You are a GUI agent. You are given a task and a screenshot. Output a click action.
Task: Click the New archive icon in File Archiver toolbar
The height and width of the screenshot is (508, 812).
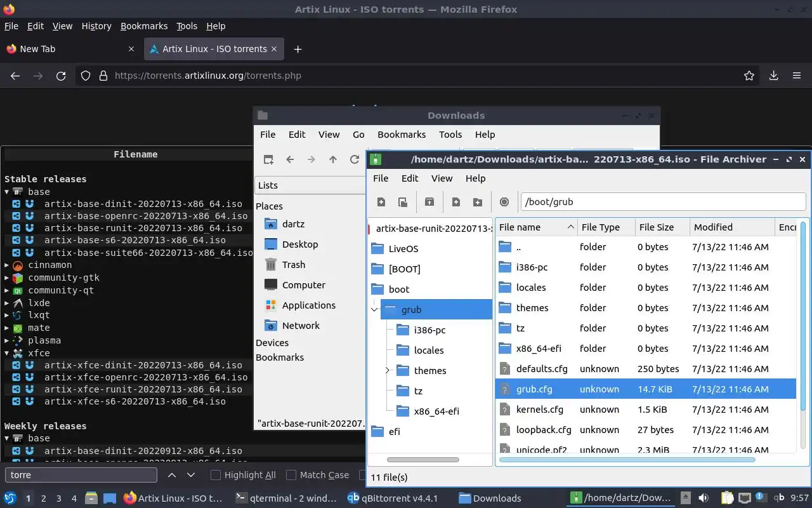tap(381, 202)
